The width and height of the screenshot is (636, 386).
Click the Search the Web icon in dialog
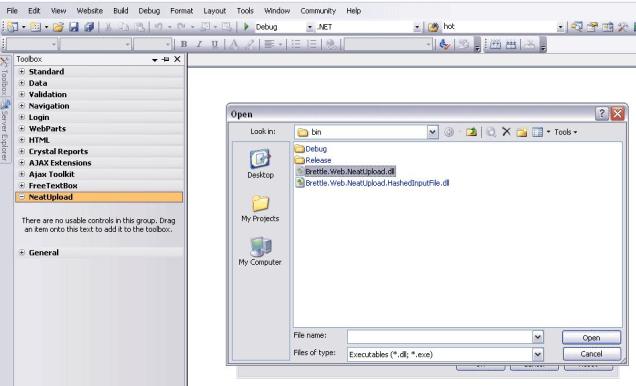(x=491, y=132)
